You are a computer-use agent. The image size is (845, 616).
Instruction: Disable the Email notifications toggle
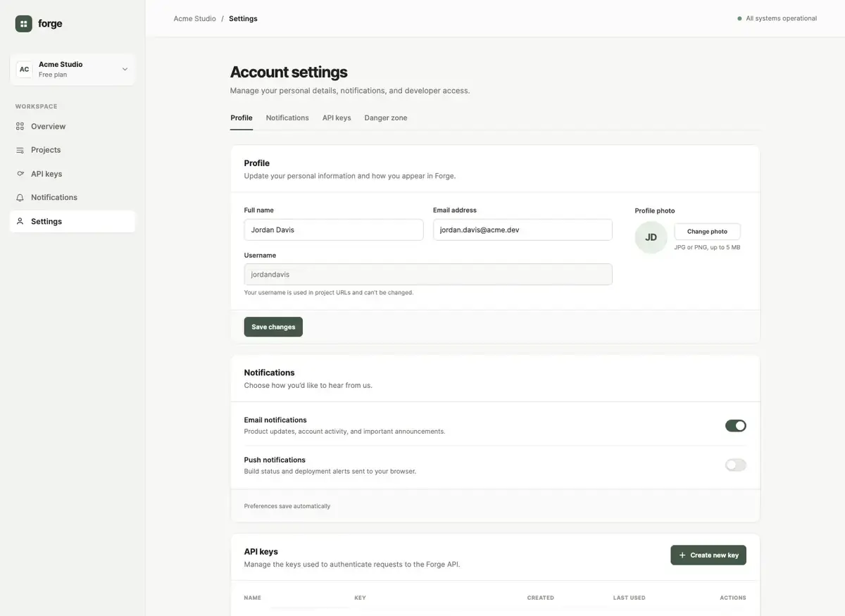point(736,425)
